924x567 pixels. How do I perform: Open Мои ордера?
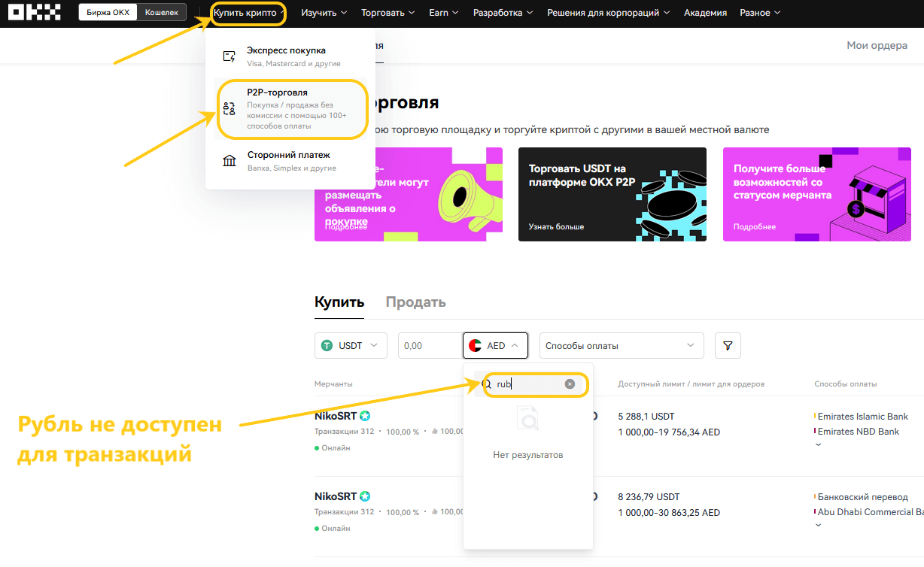[x=877, y=45]
